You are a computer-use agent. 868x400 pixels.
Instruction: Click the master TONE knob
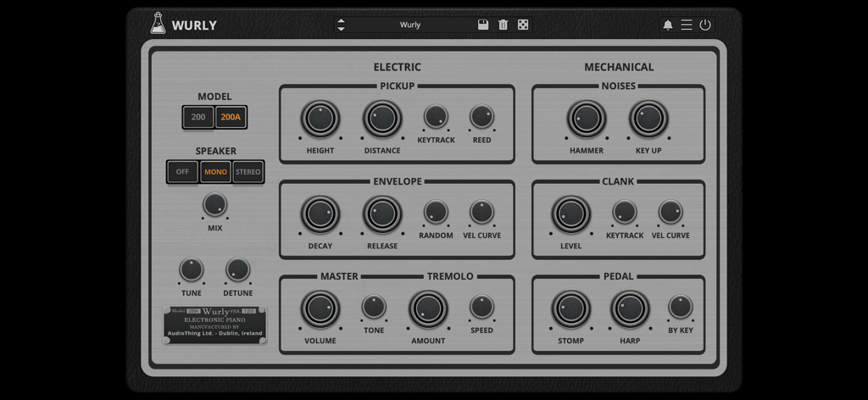[374, 307]
